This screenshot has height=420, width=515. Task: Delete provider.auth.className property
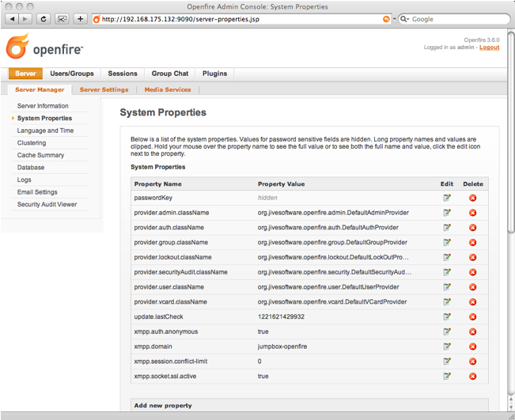(472, 228)
